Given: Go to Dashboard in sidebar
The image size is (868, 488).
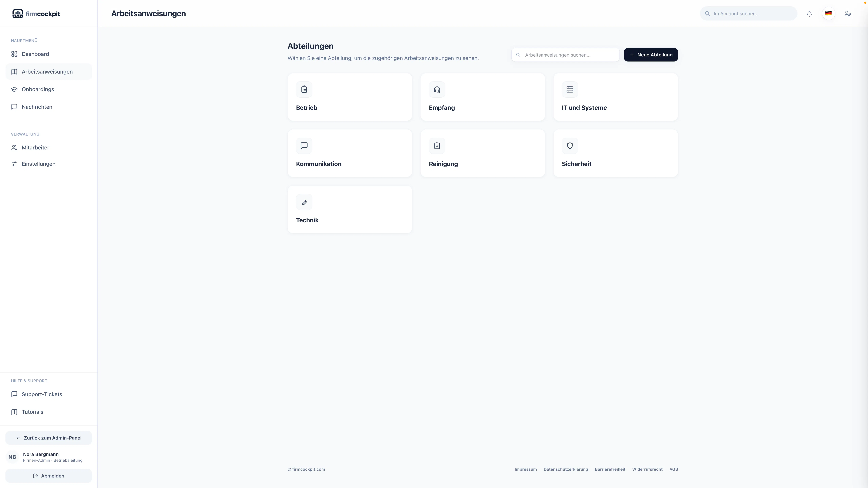Looking at the screenshot, I should pyautogui.click(x=48, y=54).
